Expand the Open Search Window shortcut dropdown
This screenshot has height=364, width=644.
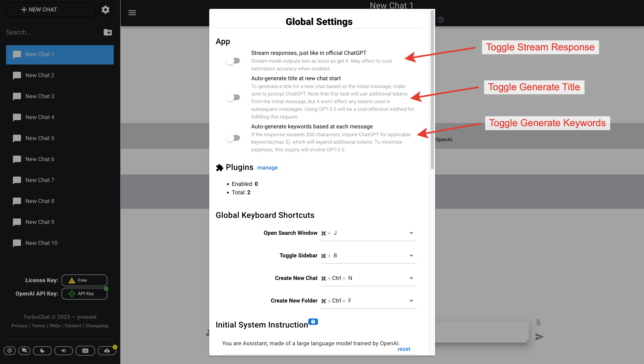411,233
